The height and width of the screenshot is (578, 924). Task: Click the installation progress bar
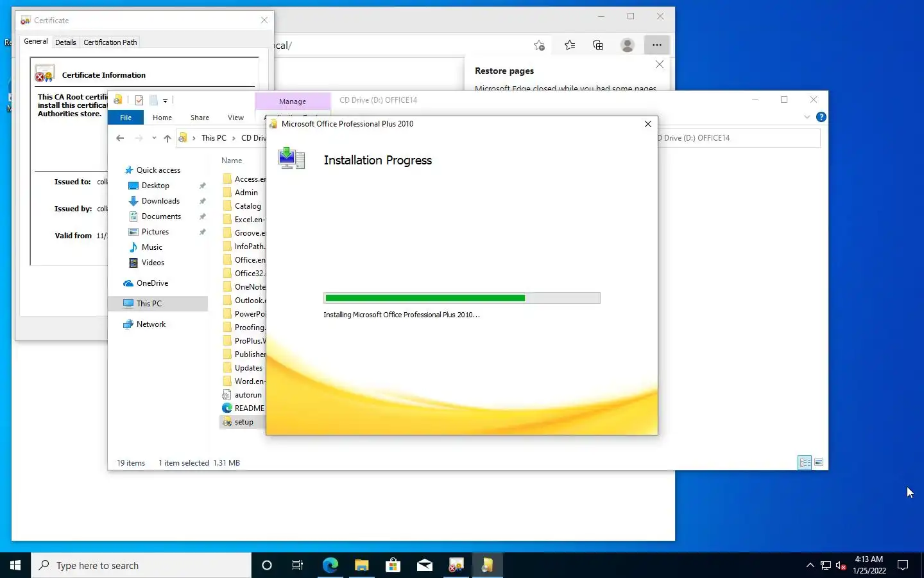click(461, 298)
